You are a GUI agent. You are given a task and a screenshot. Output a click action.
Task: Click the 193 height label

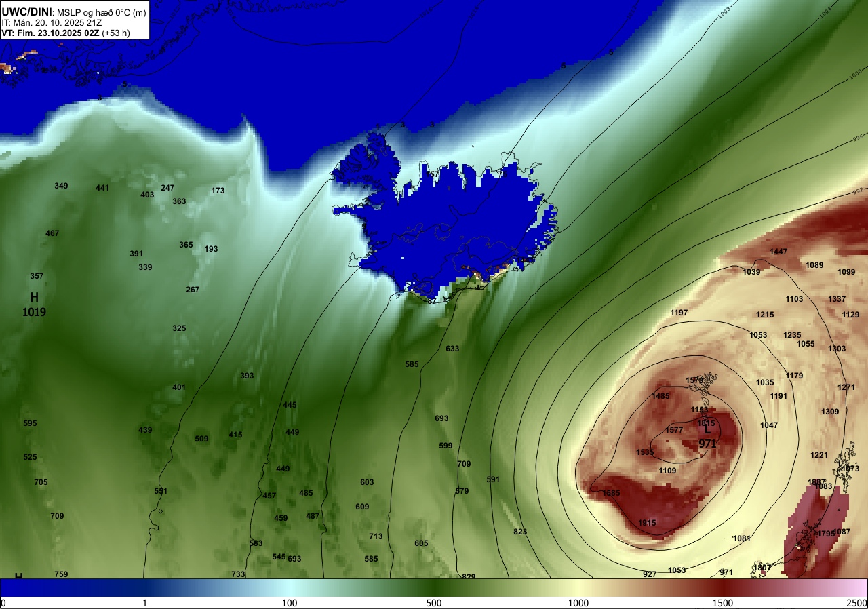(x=211, y=249)
